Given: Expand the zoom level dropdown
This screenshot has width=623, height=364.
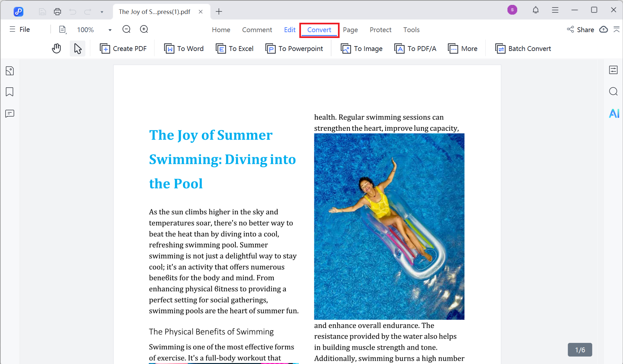Looking at the screenshot, I should (109, 30).
